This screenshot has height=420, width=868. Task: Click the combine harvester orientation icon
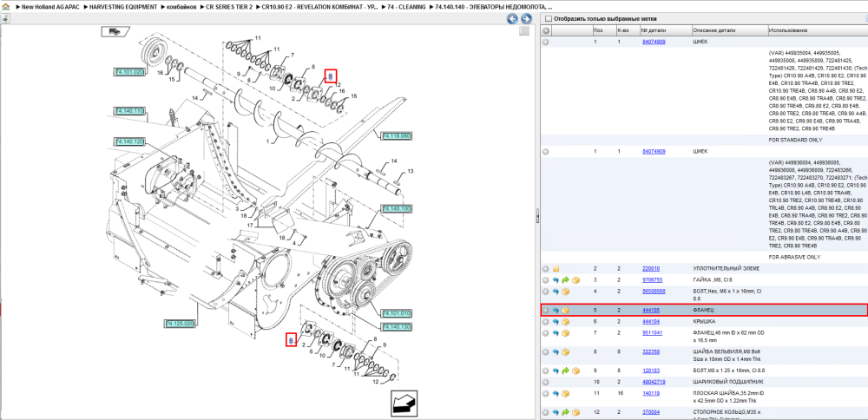(115, 31)
